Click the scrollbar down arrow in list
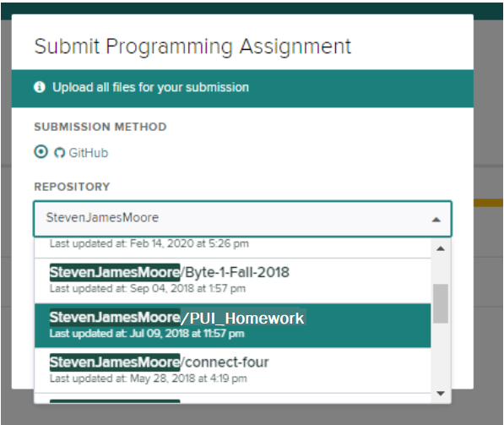 tap(441, 393)
